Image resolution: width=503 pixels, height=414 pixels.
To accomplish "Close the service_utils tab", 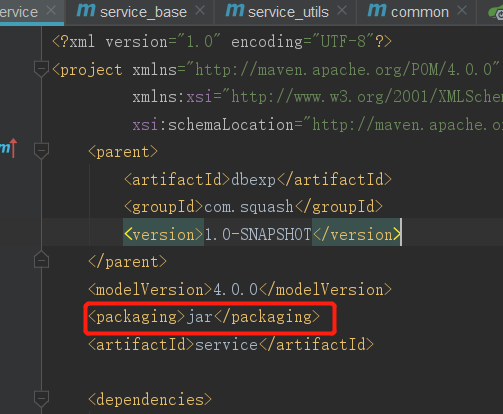I will [342, 11].
